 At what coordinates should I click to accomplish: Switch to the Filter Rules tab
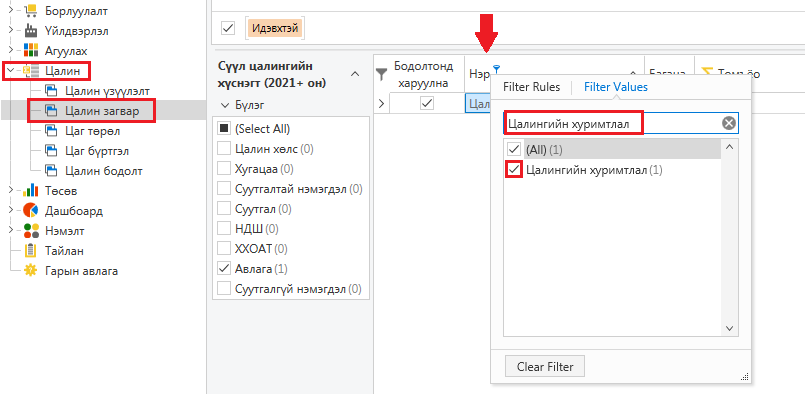[531, 87]
